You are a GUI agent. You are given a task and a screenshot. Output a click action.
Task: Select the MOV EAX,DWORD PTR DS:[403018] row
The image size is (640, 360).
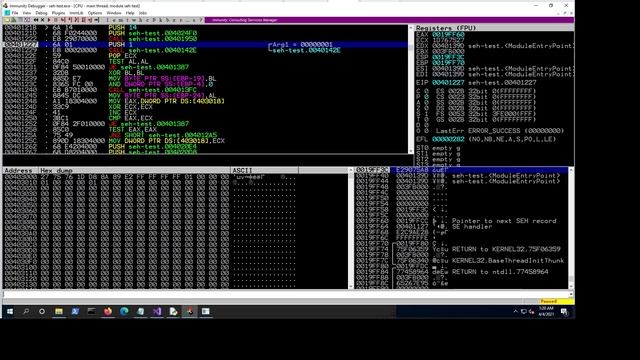206,101
